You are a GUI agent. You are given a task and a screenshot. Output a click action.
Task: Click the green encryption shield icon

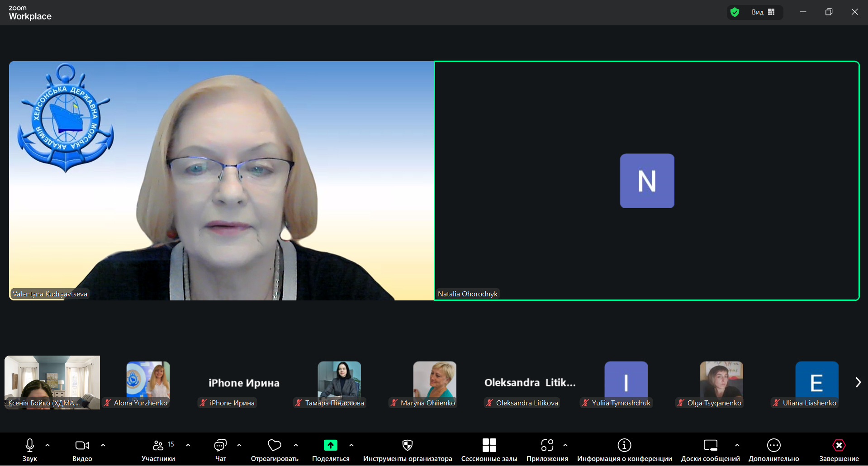tap(735, 12)
